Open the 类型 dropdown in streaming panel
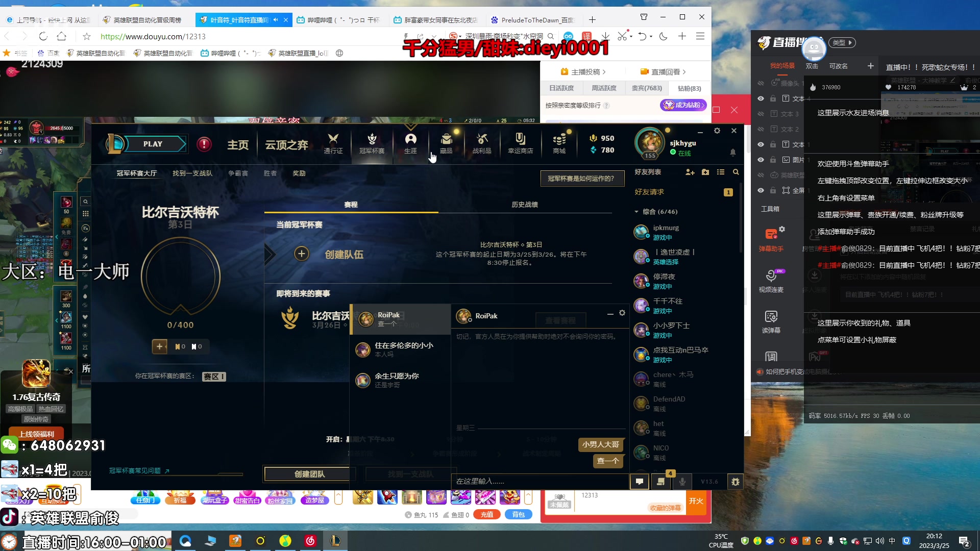Screen dimensions: 980x551 842,43
